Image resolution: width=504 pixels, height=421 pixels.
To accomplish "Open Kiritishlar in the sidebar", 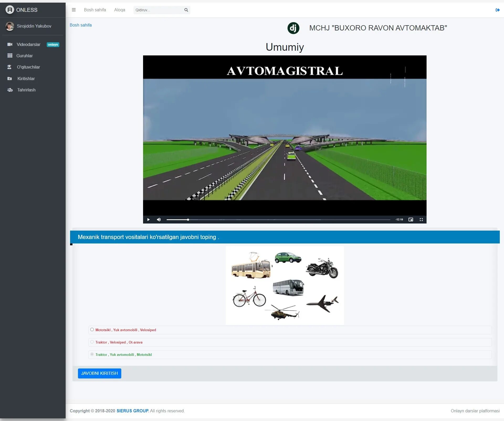I will (x=26, y=79).
